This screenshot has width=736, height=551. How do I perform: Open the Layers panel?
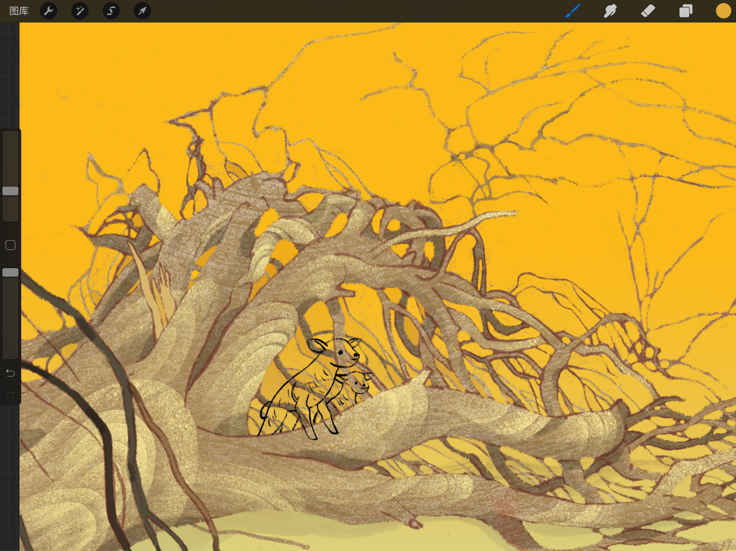(x=686, y=11)
